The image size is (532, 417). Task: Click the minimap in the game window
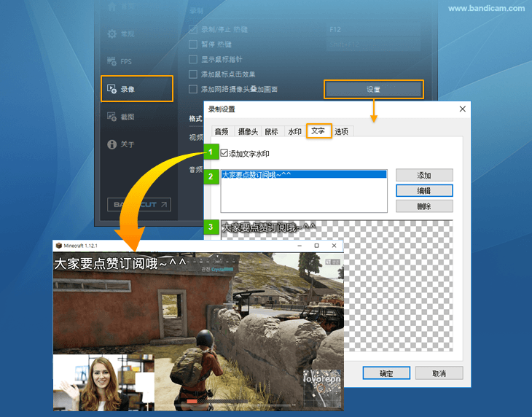pos(321,389)
